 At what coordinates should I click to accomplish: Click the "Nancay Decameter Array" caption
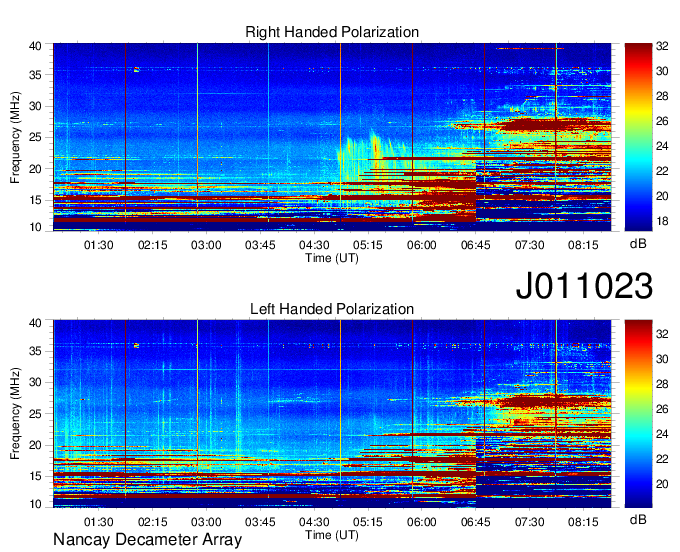(x=147, y=540)
